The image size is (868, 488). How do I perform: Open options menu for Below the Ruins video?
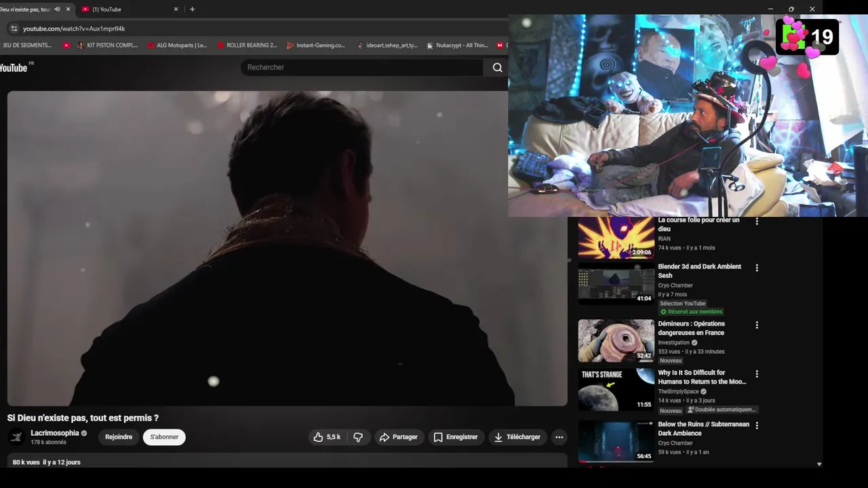pos(757,425)
